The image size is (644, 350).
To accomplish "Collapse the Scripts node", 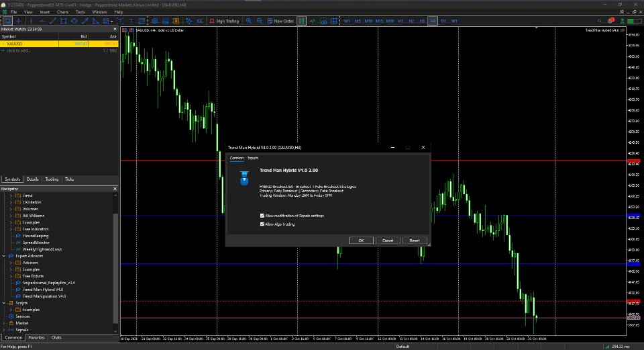I will click(x=4, y=303).
